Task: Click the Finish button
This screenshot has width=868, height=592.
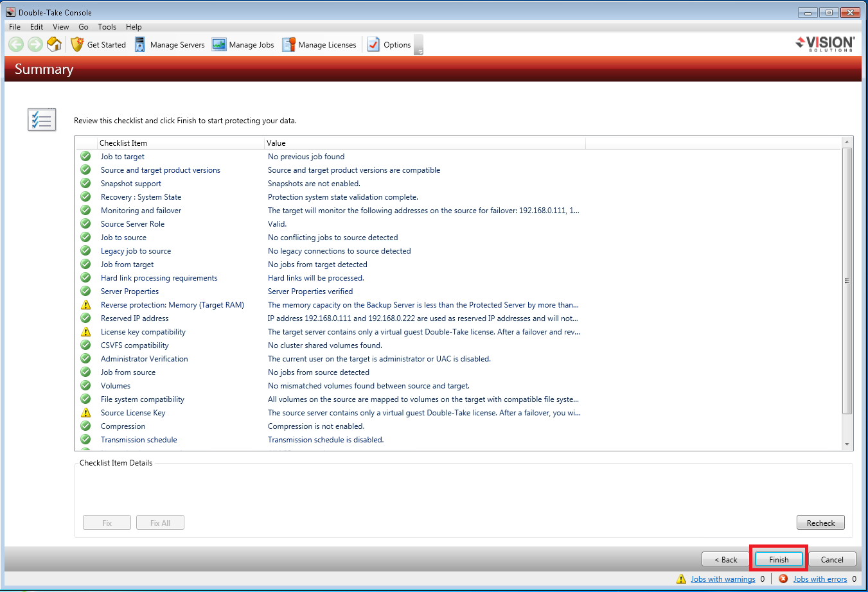Action: tap(779, 559)
